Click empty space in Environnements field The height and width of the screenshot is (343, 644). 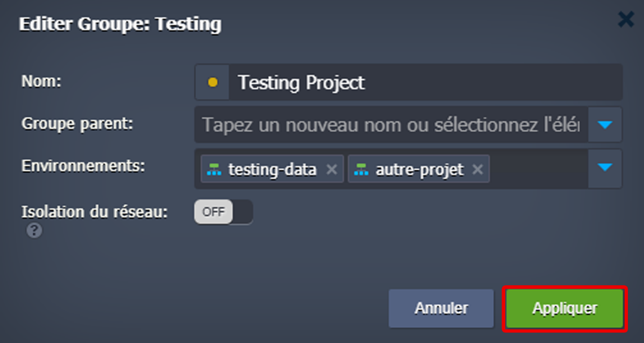538,169
